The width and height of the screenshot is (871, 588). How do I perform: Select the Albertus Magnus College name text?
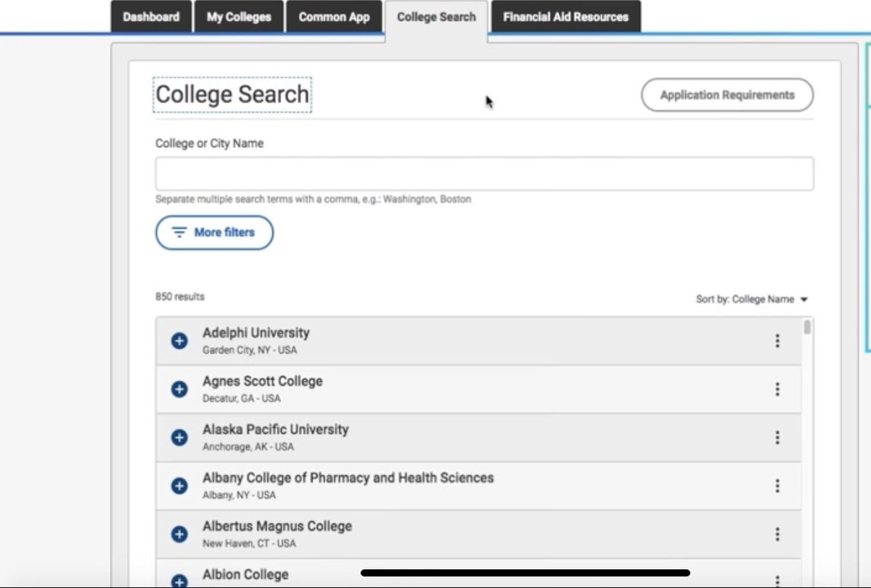[x=277, y=526]
